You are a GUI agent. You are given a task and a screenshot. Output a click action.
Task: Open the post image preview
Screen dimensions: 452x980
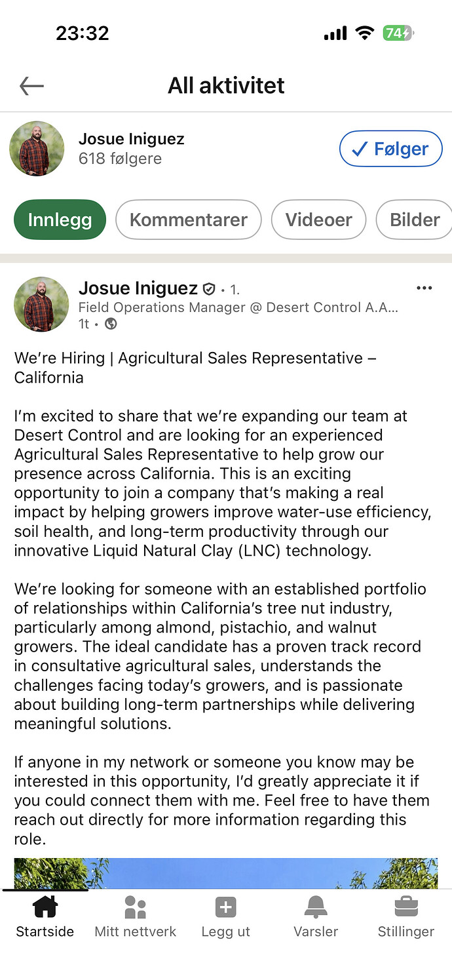coord(226,873)
